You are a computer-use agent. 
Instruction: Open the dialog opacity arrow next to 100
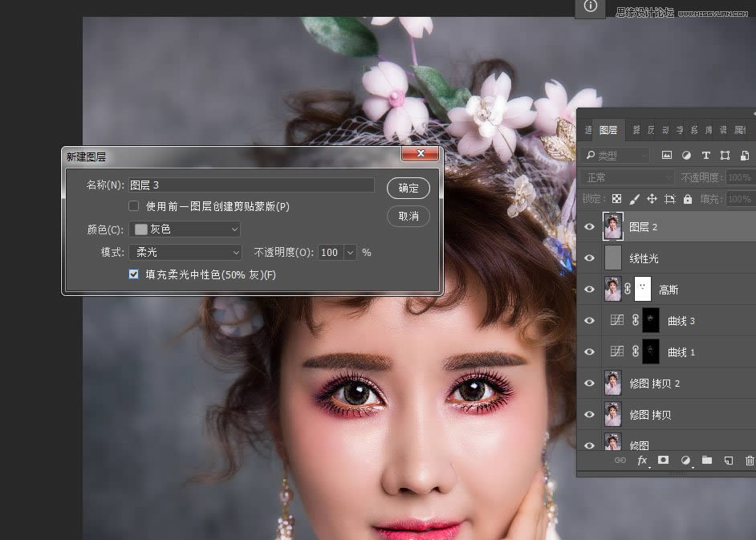tap(351, 252)
